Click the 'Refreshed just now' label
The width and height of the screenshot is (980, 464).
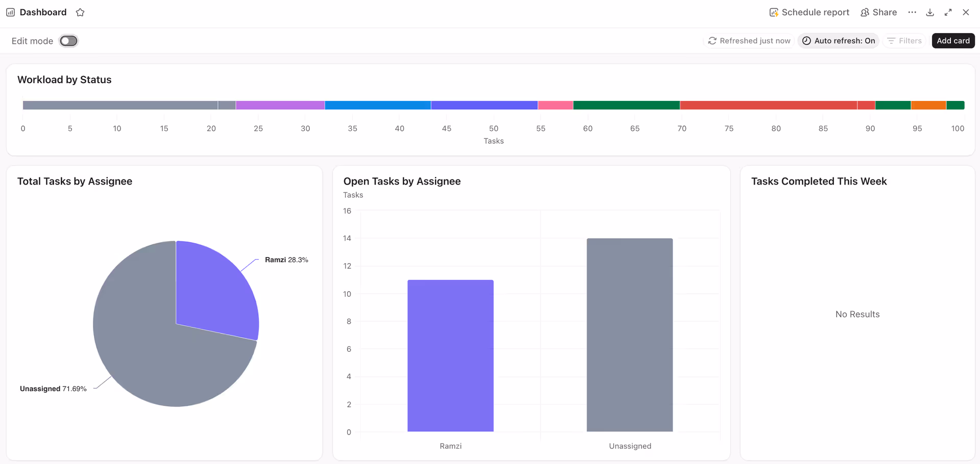754,41
